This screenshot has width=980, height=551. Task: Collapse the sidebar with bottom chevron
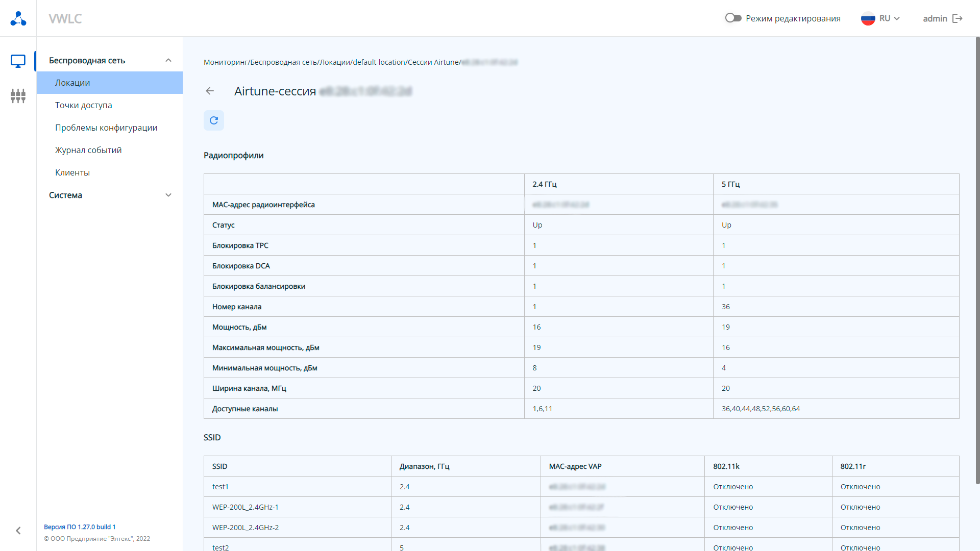pos(18,531)
